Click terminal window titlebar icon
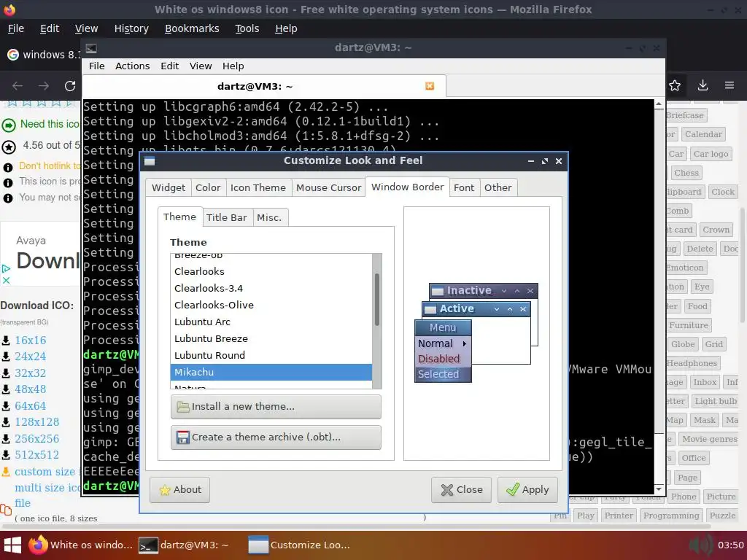 (x=91, y=48)
